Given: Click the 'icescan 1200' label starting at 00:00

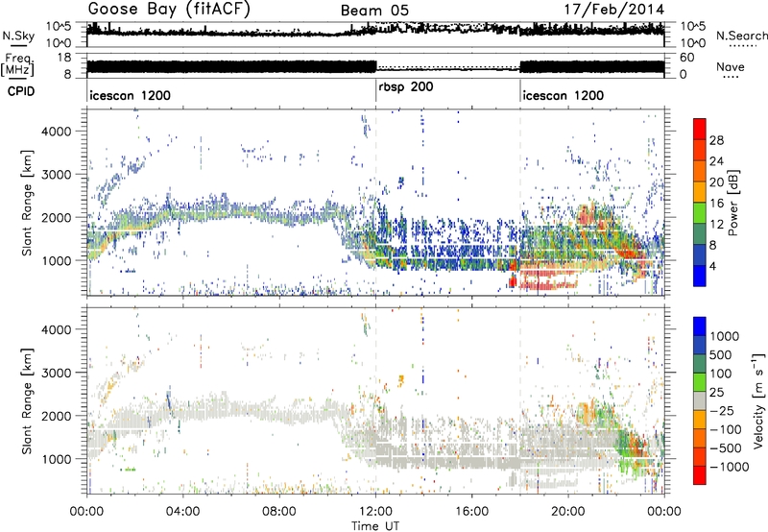Looking at the screenshot, I should [x=131, y=95].
